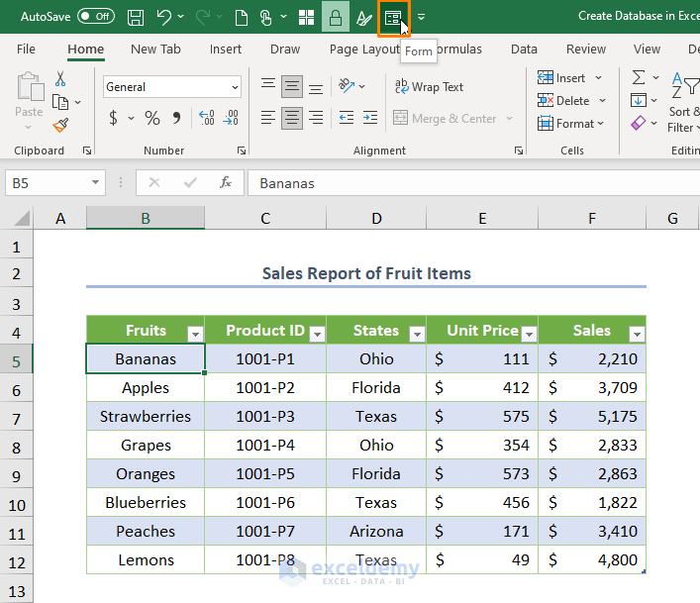The width and height of the screenshot is (700, 603).
Task: Click the Cut scissors icon
Action: (x=61, y=79)
